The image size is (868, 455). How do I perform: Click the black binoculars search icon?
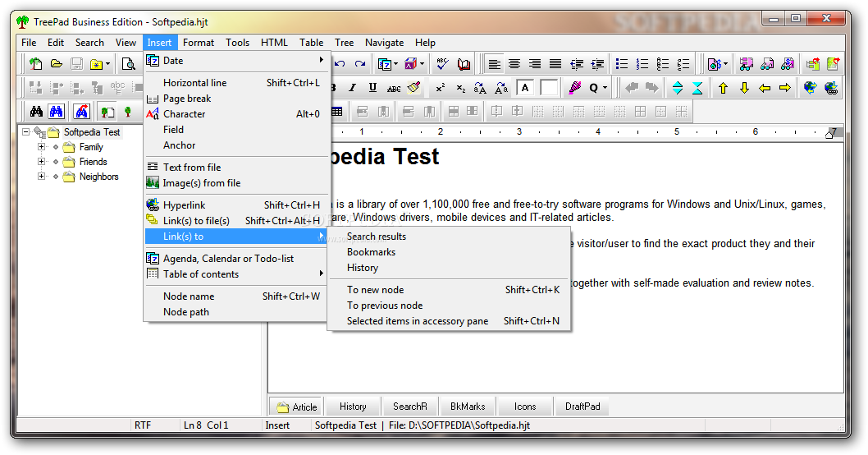click(37, 112)
